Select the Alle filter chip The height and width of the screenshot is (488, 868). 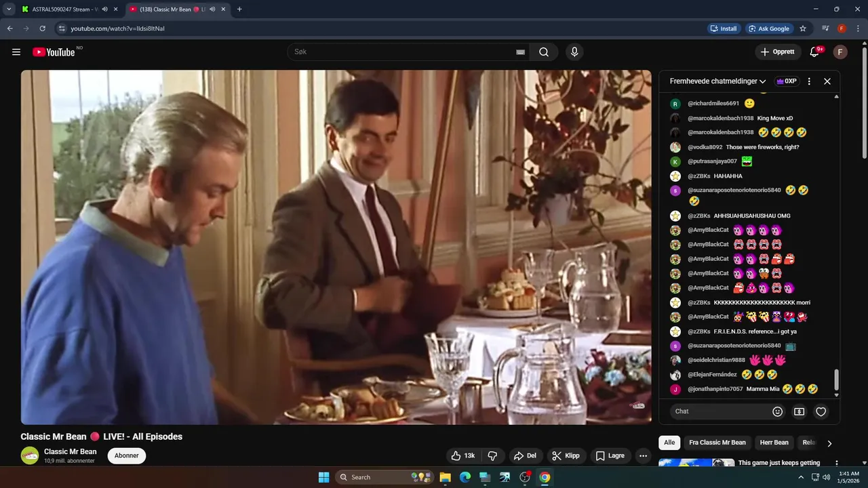[x=669, y=443]
